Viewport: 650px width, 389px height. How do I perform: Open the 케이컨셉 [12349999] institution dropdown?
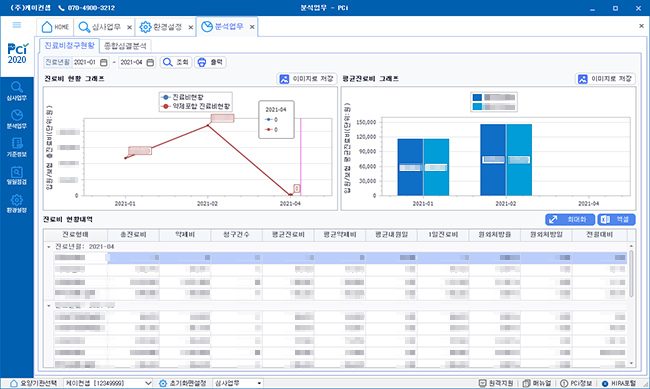point(109,383)
